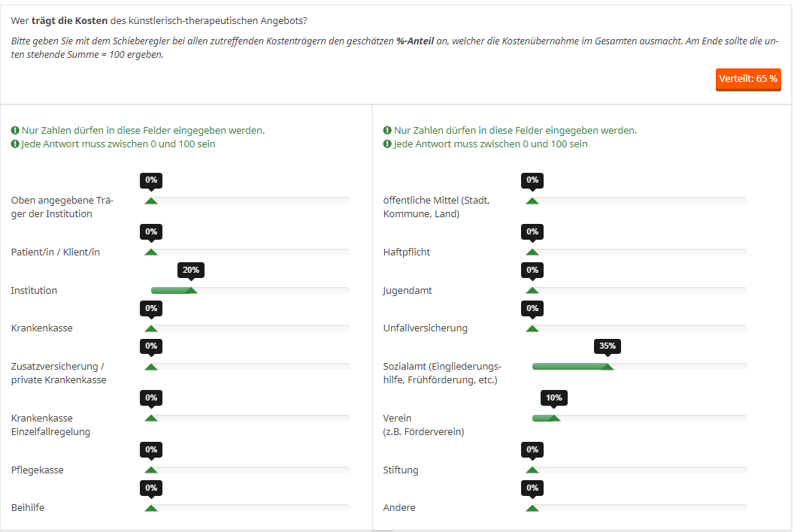Click the Oben angegebene Träger slider handle
Image resolution: width=797 pixels, height=532 pixels.
[151, 201]
